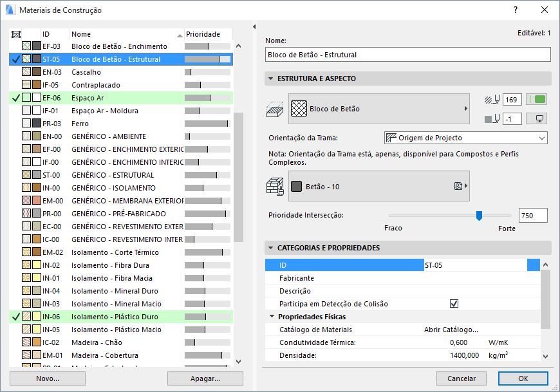Click hatch icon of GENÉRICO - ISOLAMENTO
This screenshot has width=560, height=392.
pyautogui.click(x=26, y=188)
